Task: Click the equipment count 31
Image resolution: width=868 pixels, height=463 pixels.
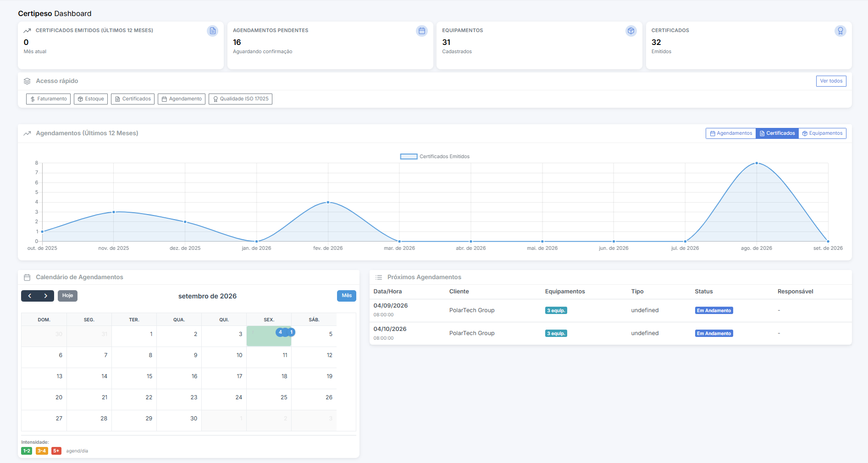Action: pyautogui.click(x=446, y=42)
